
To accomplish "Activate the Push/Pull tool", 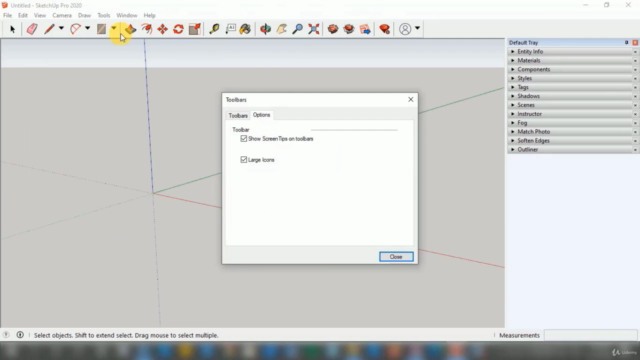I will click(x=131, y=29).
